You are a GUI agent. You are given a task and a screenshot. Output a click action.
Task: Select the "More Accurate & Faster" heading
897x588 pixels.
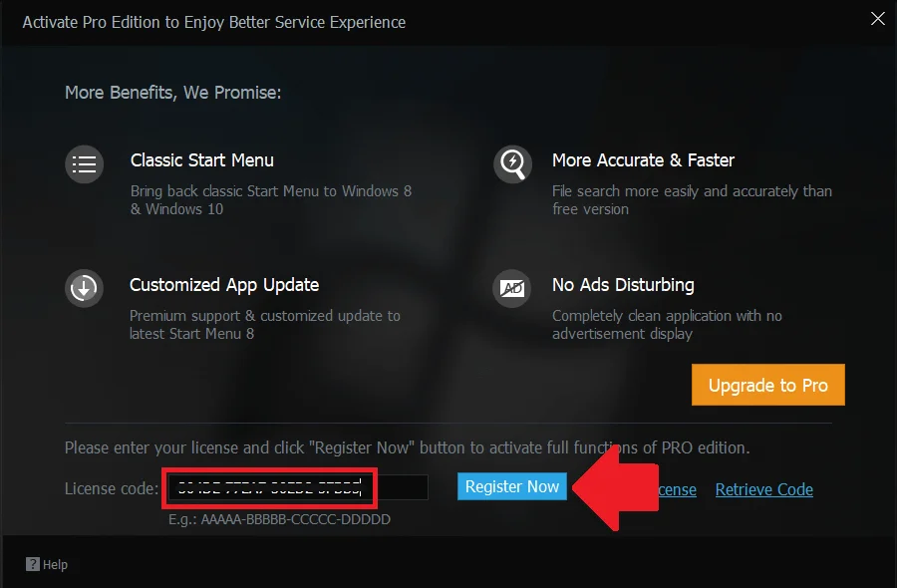coord(643,160)
